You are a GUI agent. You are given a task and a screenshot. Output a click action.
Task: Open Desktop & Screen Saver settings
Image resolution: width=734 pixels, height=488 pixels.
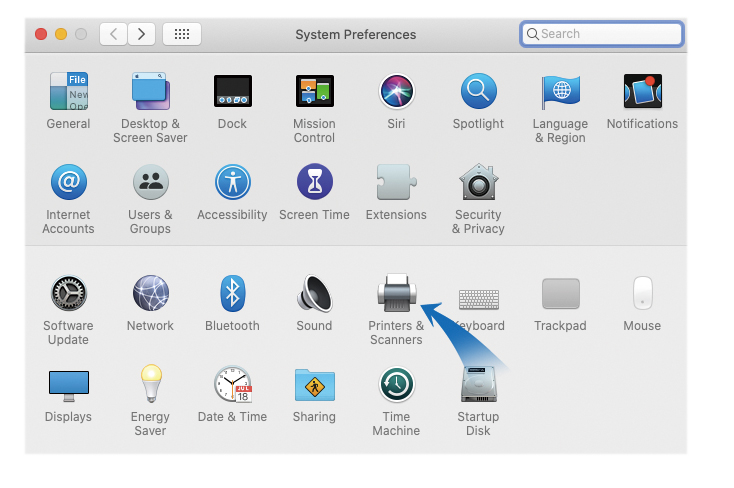pyautogui.click(x=150, y=91)
